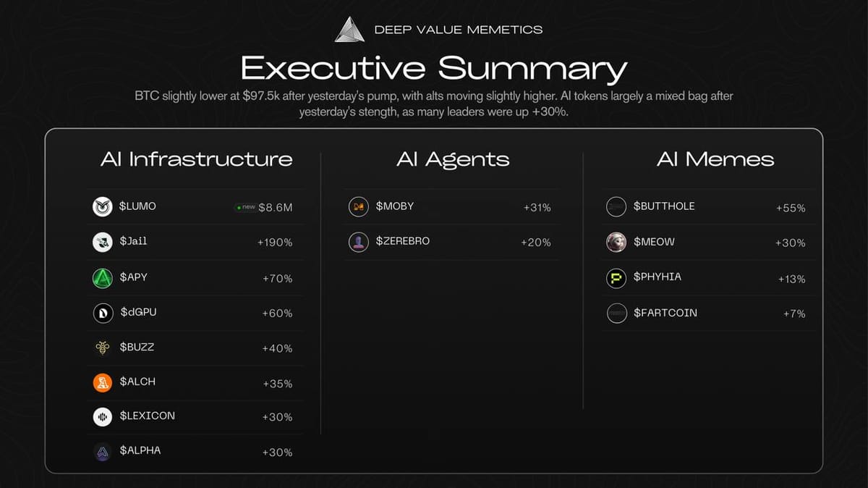Click the $dGPU token icon
The height and width of the screenshot is (488, 868).
102,313
